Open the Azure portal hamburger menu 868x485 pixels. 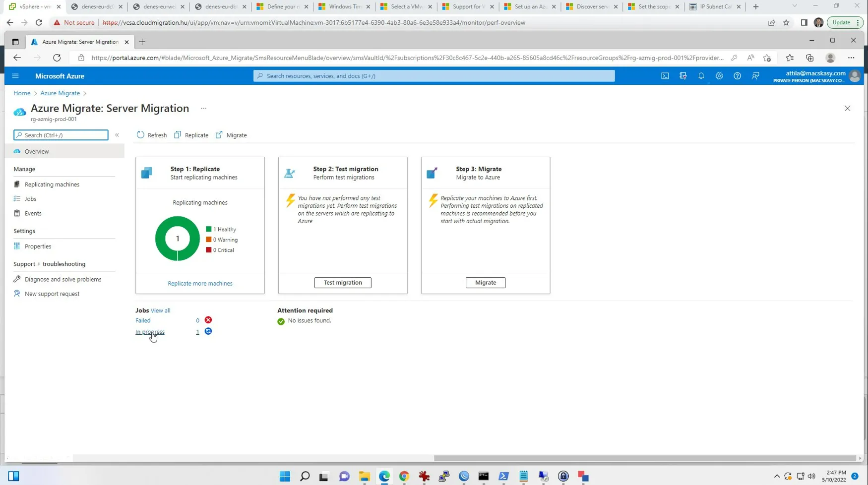(x=15, y=76)
